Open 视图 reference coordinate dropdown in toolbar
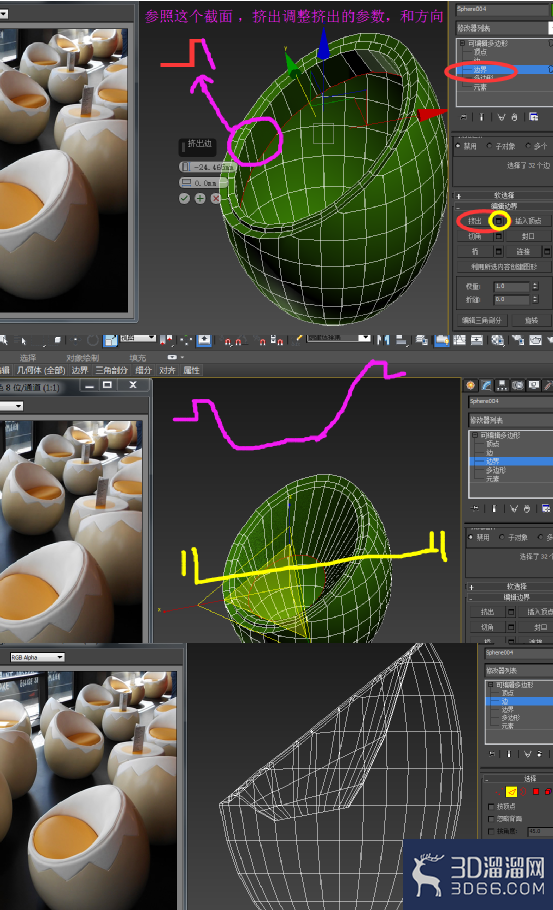The height and width of the screenshot is (910, 553). click(138, 338)
